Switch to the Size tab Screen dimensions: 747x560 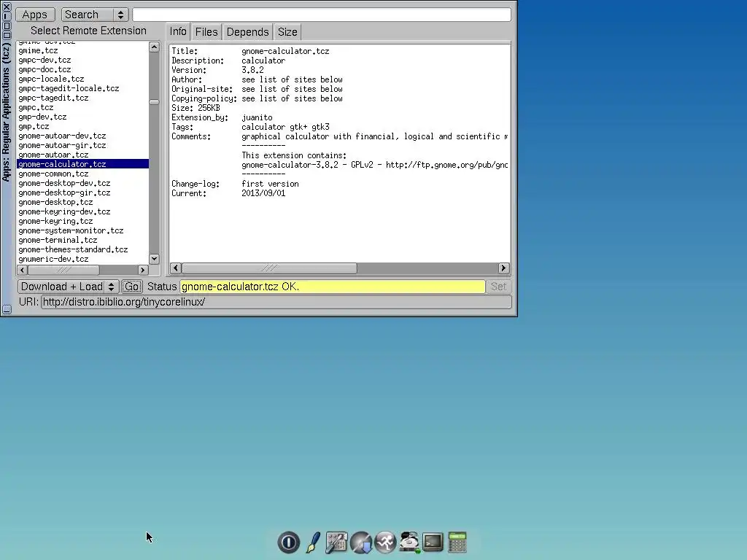[x=287, y=32]
